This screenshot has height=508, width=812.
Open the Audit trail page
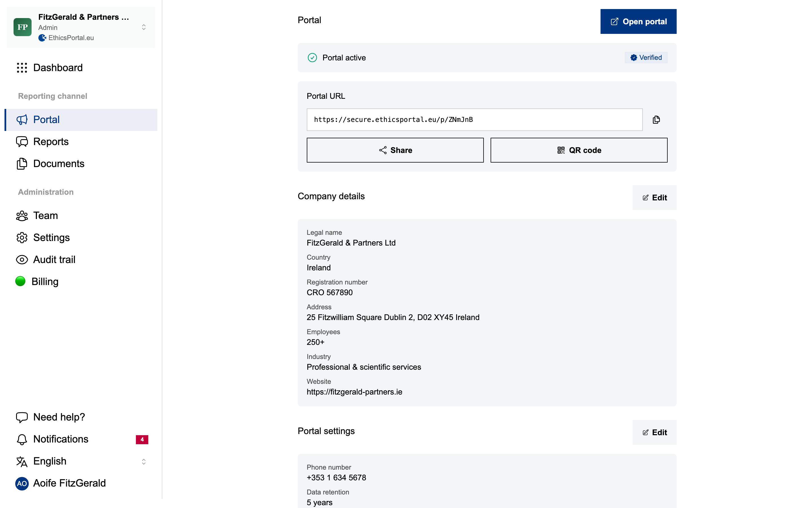tap(81, 260)
